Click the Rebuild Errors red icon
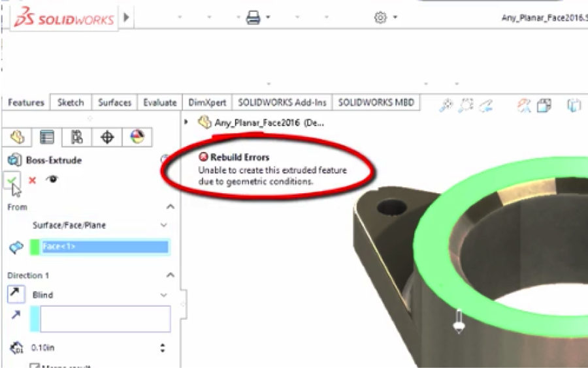This screenshot has height=368, width=588. point(203,157)
